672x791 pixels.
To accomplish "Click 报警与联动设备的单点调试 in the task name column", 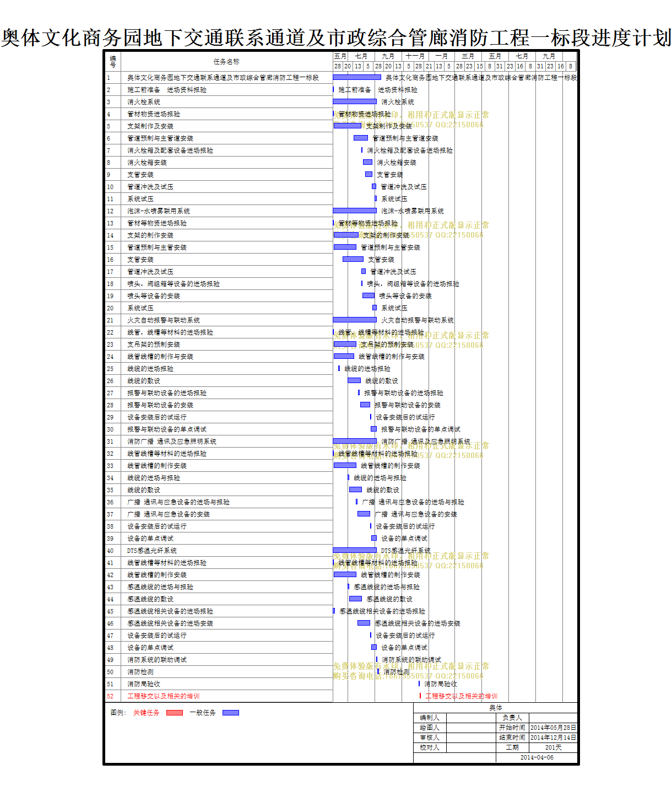I will point(167,429).
